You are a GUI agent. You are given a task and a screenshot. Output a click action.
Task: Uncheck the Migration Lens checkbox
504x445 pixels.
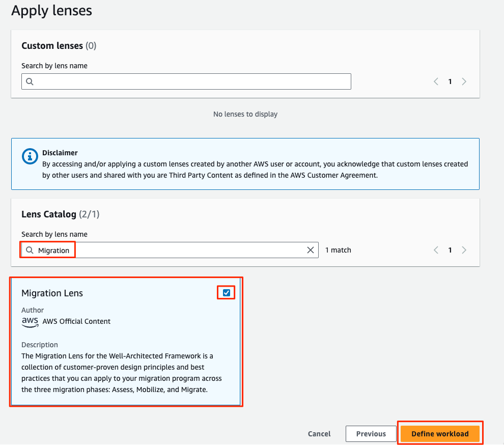click(x=226, y=293)
